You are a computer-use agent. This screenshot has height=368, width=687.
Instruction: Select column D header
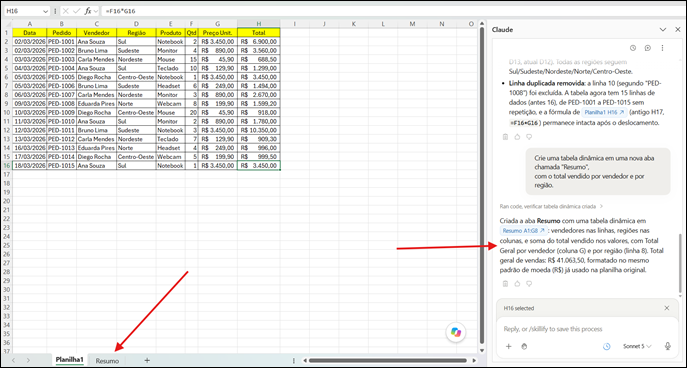coord(136,24)
